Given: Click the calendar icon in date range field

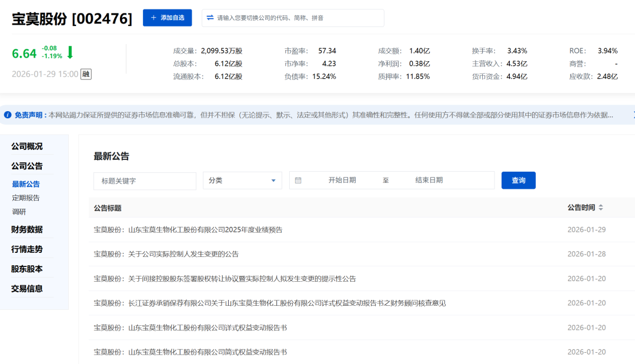Looking at the screenshot, I should pos(298,181).
